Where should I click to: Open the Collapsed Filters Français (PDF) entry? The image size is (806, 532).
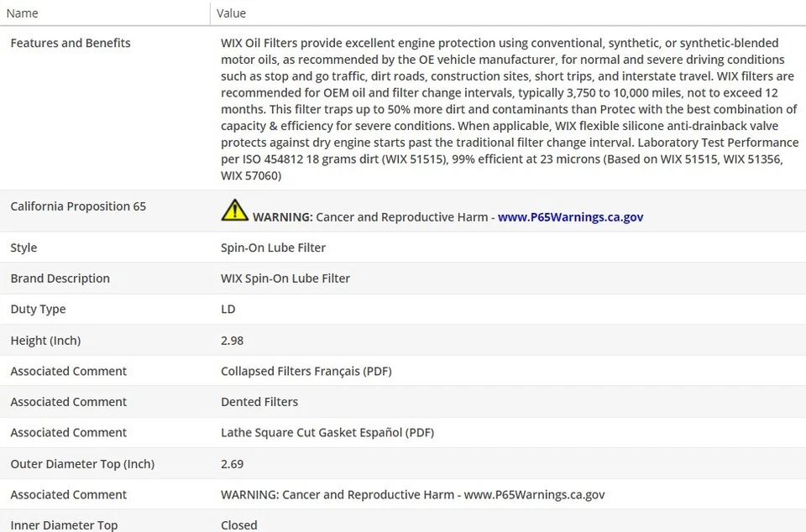point(306,371)
